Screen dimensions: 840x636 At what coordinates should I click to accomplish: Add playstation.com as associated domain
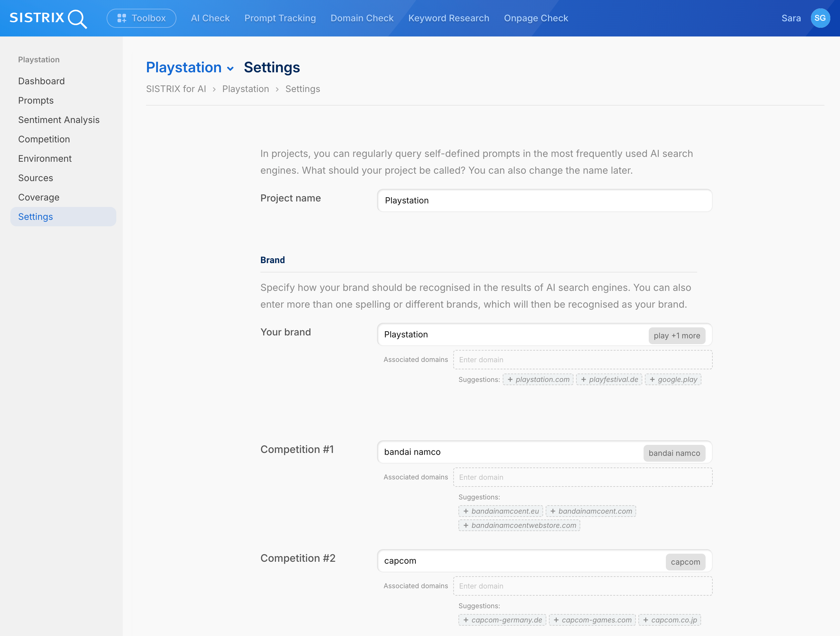click(x=538, y=379)
